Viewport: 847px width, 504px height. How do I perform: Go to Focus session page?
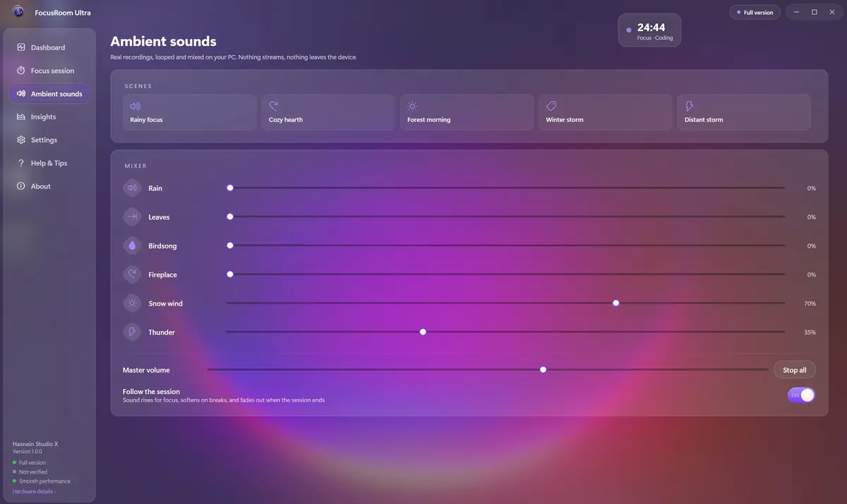49,71
